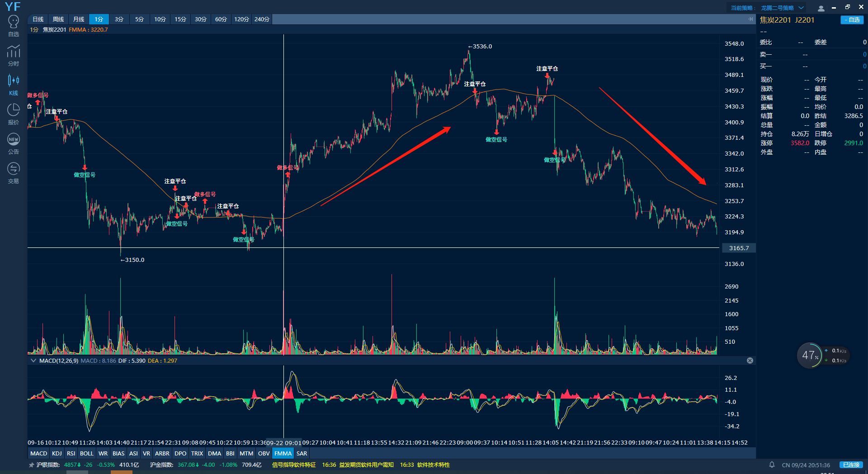Viewport: 868px width, 474px height.
Task: Choose the BOLL indicator button
Action: [86, 453]
